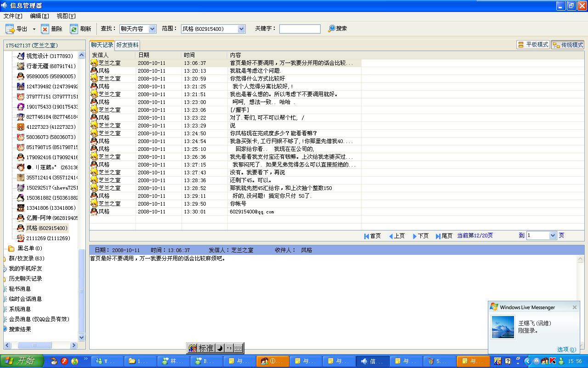Open 秘书消息 in the tree
The height and width of the screenshot is (368, 588).
(x=20, y=289)
